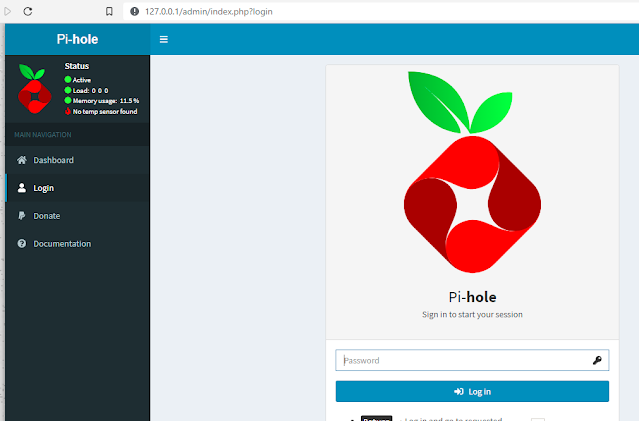
Task: Open Documentation from the sidebar
Action: click(77, 244)
